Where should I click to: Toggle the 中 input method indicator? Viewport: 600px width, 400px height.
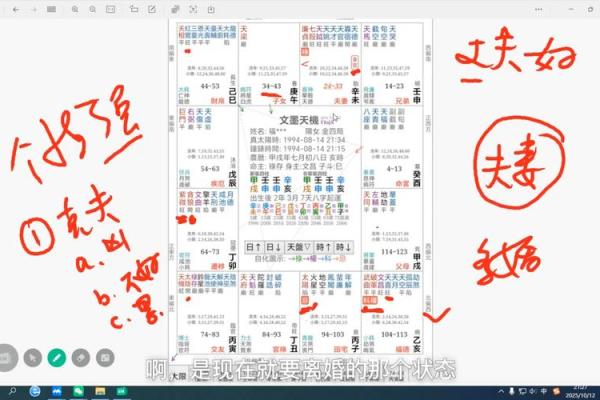click(x=544, y=391)
